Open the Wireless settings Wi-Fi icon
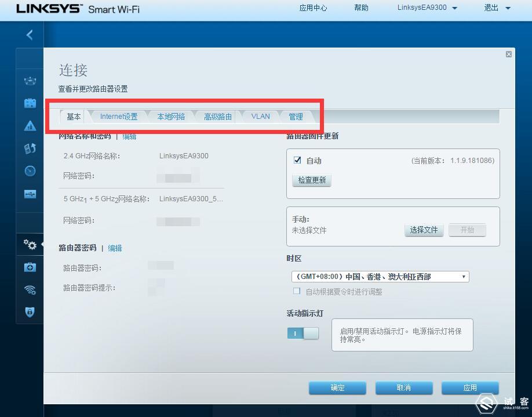This screenshot has height=417, width=532. (30, 290)
